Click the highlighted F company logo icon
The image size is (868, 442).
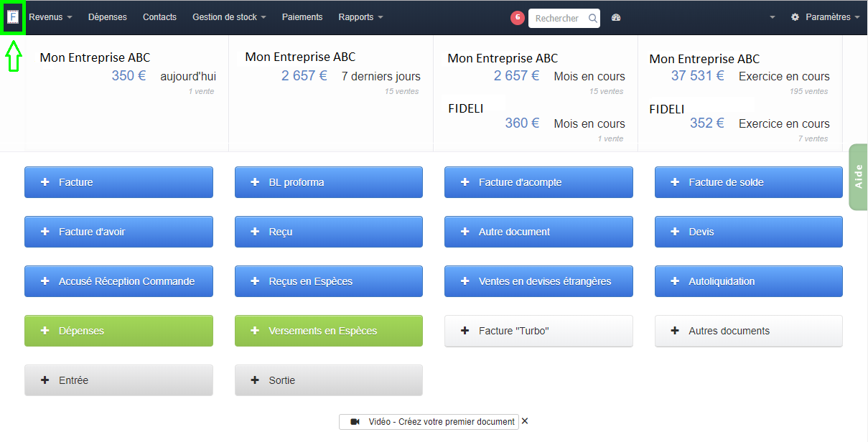[x=12, y=16]
